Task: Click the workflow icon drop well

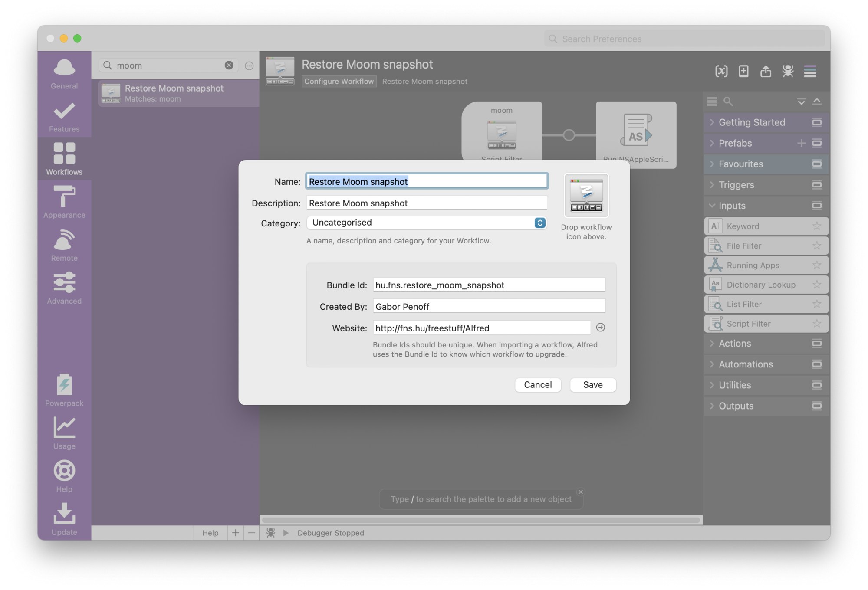Action: pyautogui.click(x=586, y=196)
